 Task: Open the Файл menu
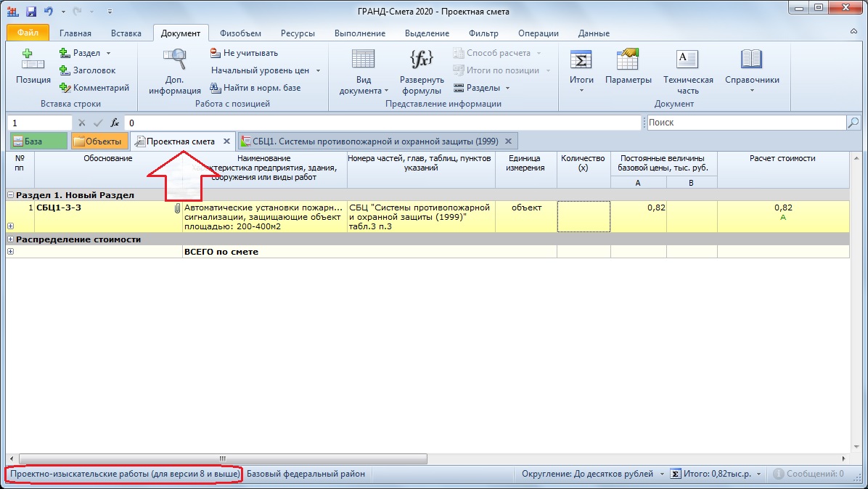[x=28, y=33]
